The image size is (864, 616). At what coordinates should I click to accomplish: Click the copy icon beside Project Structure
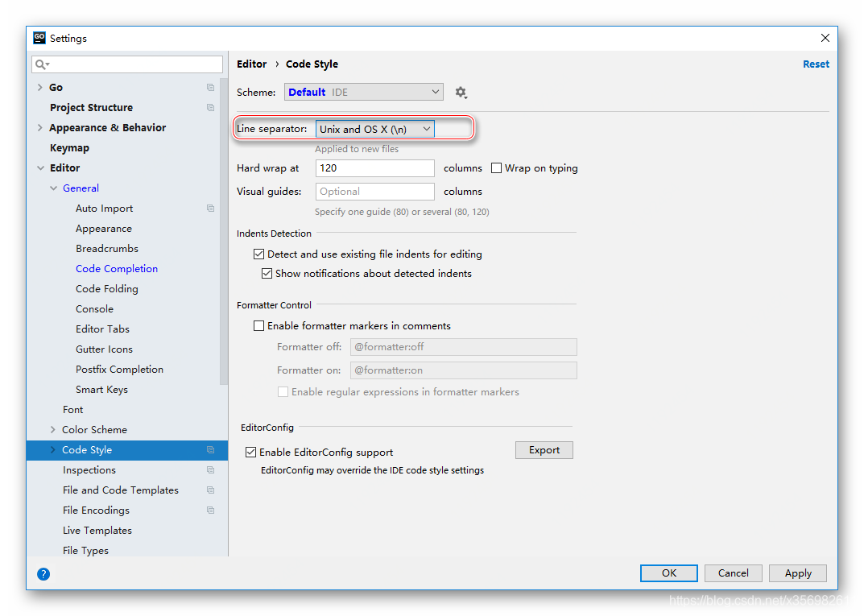tap(210, 107)
